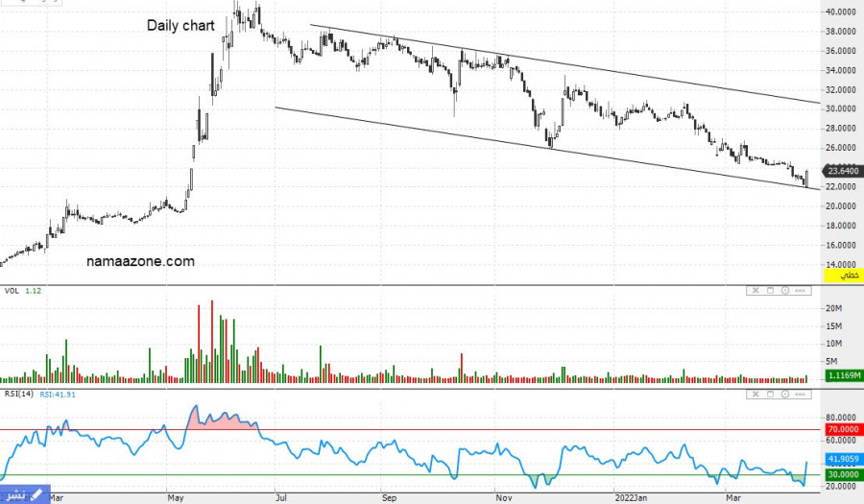The image size is (864, 504).
Task: Open volume panel settings circle icon
Action: [x=785, y=290]
